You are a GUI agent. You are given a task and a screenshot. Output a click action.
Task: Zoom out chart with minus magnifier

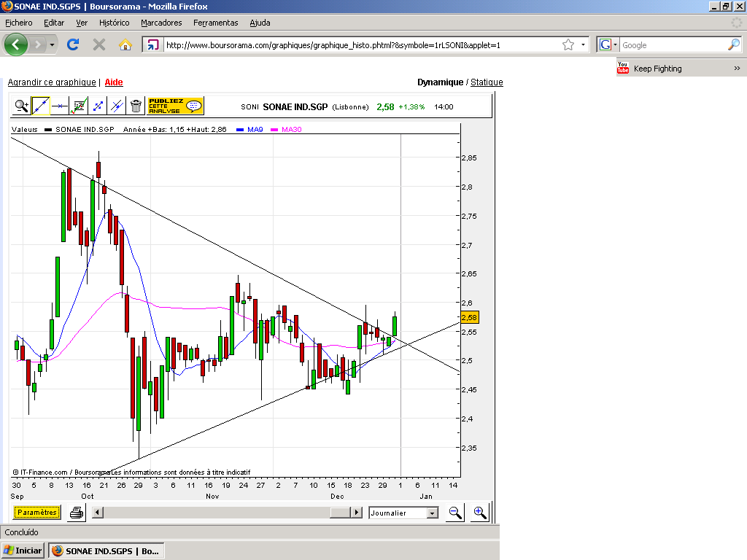455,513
